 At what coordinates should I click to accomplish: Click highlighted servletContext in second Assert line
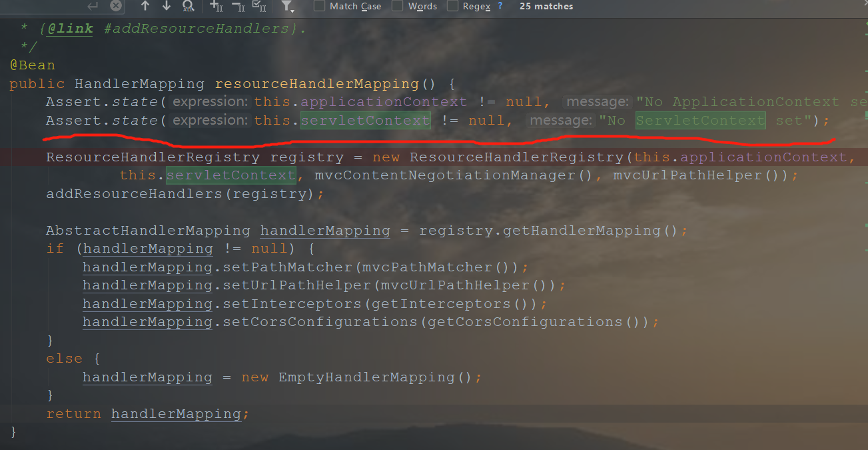[x=366, y=121]
